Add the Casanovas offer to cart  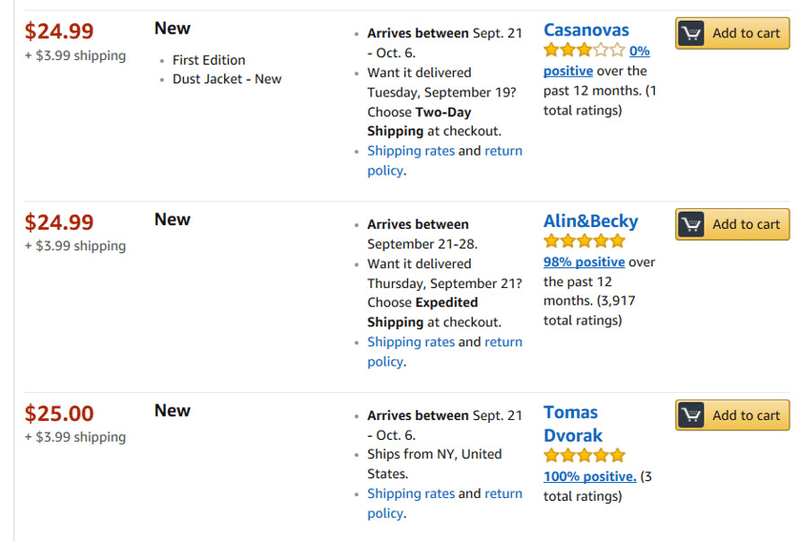[x=732, y=33]
